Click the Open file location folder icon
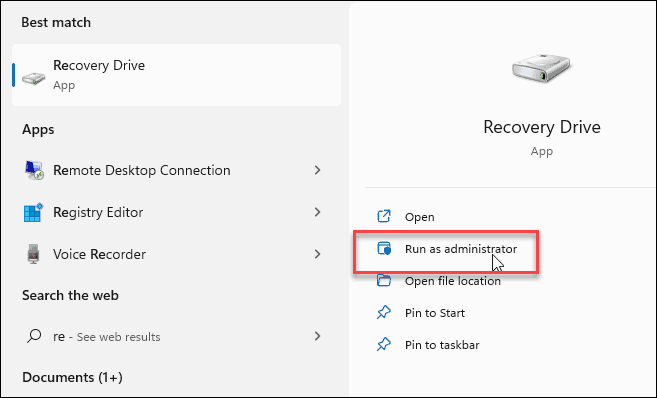This screenshot has width=657, height=398. (384, 280)
